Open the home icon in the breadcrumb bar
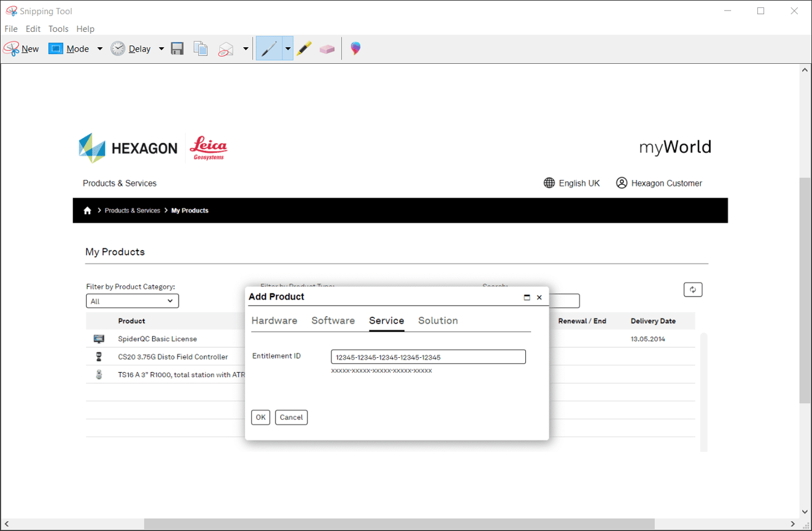Image resolution: width=812 pixels, height=531 pixels. tap(87, 210)
